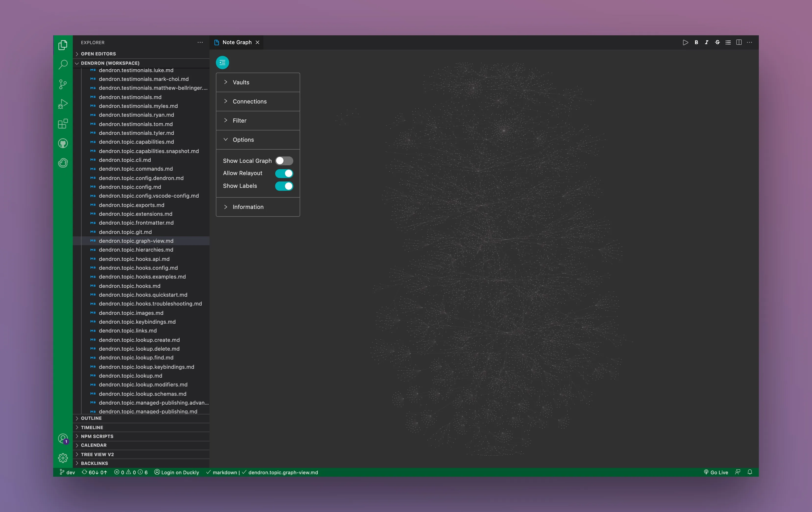
Task: Open dendron.testimonials.tyler.md file
Action: point(141,133)
